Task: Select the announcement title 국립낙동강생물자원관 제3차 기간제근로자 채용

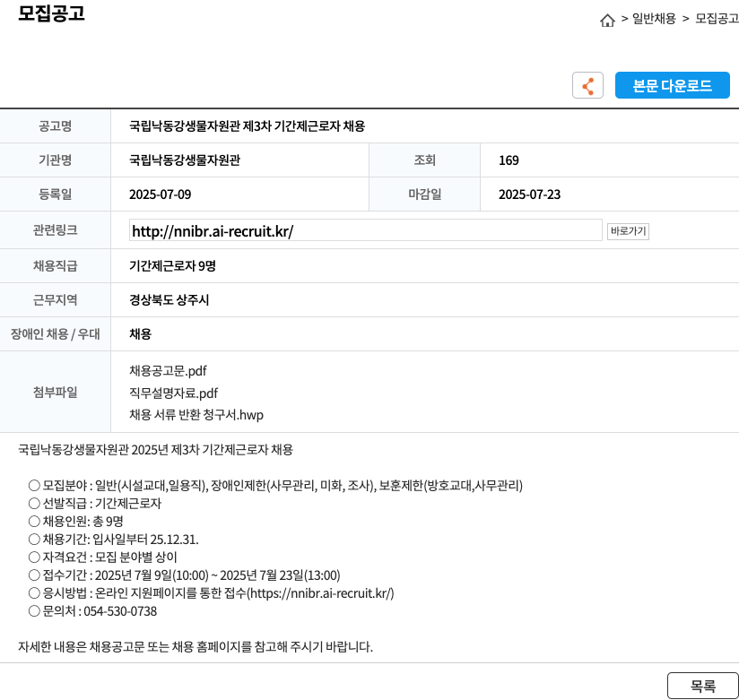Action: coord(247,126)
